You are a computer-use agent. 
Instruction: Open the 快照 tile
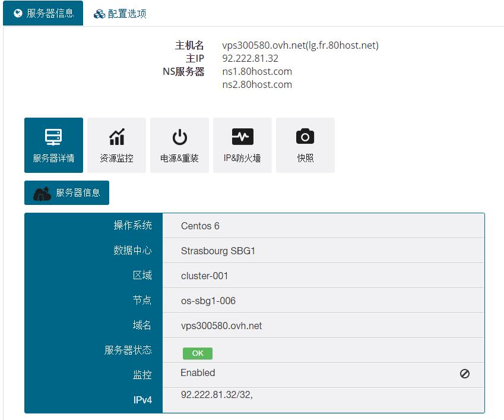point(305,145)
